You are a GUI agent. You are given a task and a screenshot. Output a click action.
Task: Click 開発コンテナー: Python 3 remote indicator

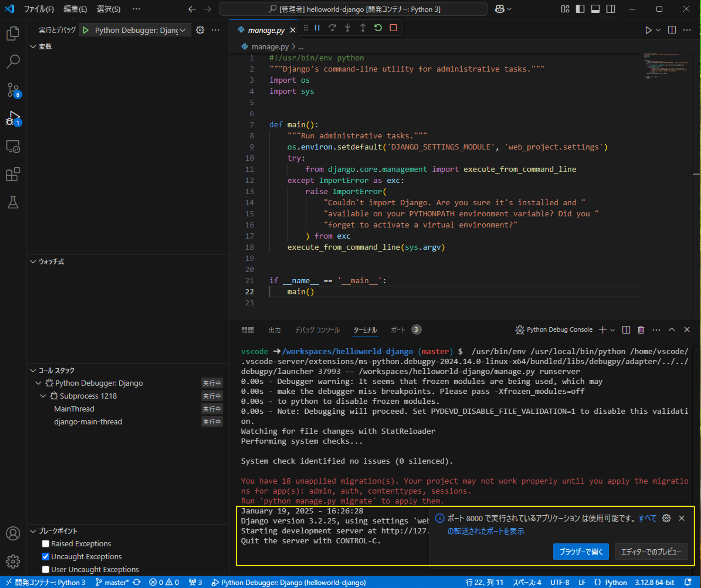46,582
